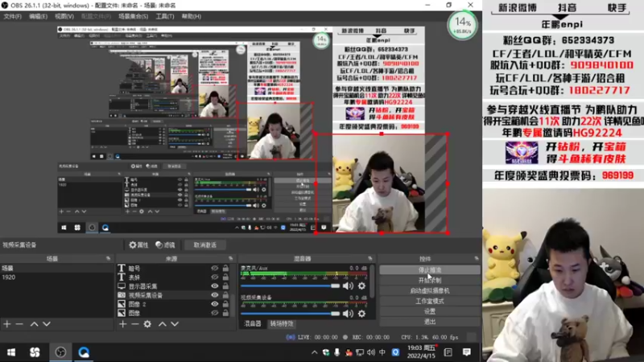The height and width of the screenshot is (362, 644).
Task: Lock the 暗号 text source
Action: point(225,268)
